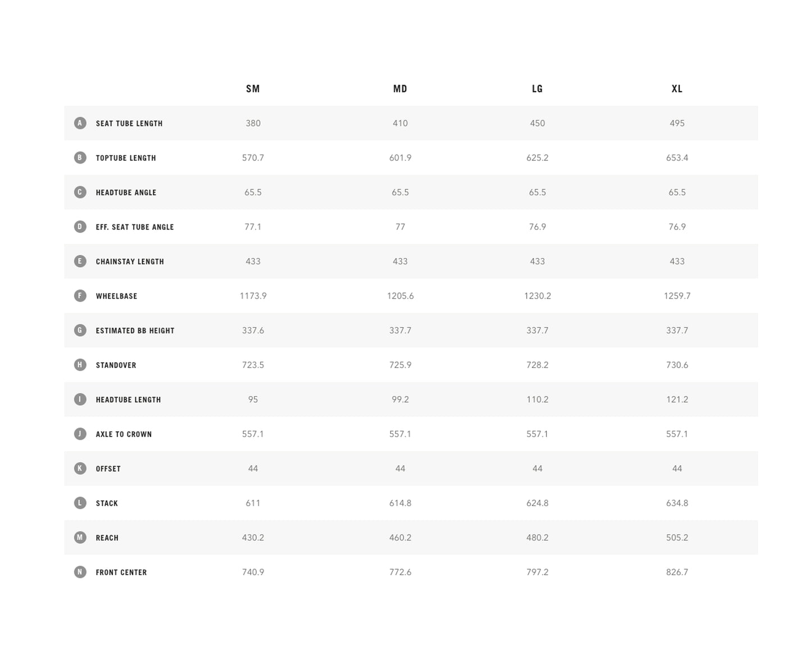The image size is (812, 650).
Task: Click the circled B icon beside Toptube Length
Action: 80,157
